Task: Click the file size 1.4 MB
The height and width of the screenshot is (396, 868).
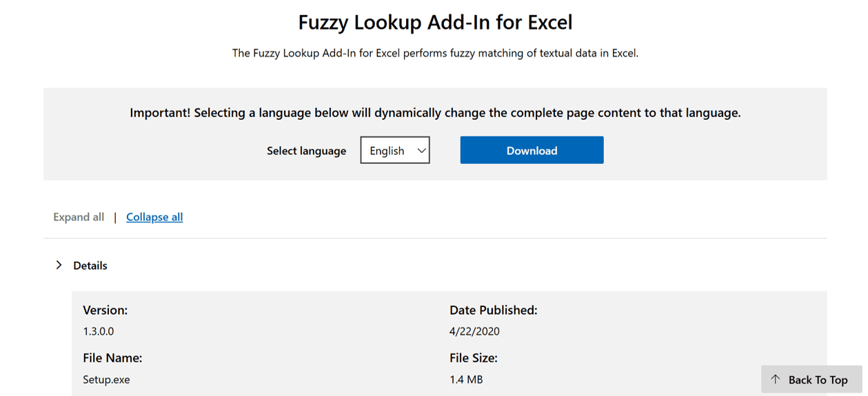Action: click(x=466, y=379)
